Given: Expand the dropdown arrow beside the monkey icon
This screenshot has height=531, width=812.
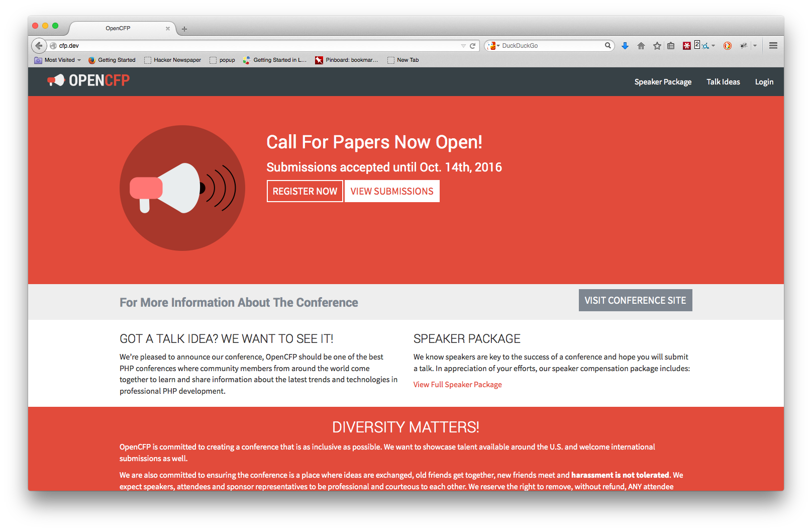Looking at the screenshot, I should [x=755, y=46].
